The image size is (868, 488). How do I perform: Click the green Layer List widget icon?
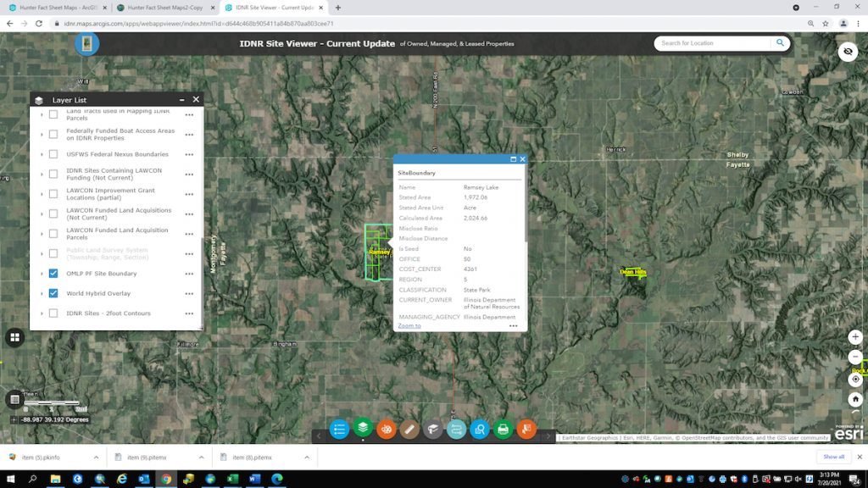pyautogui.click(x=363, y=428)
